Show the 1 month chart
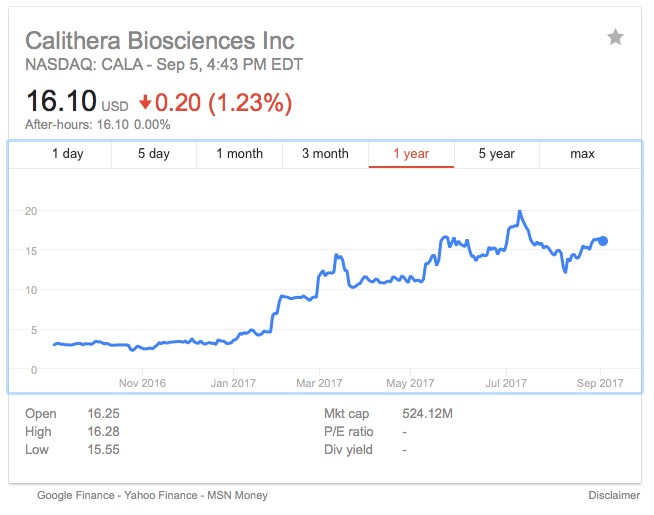The height and width of the screenshot is (515, 654). tap(240, 154)
